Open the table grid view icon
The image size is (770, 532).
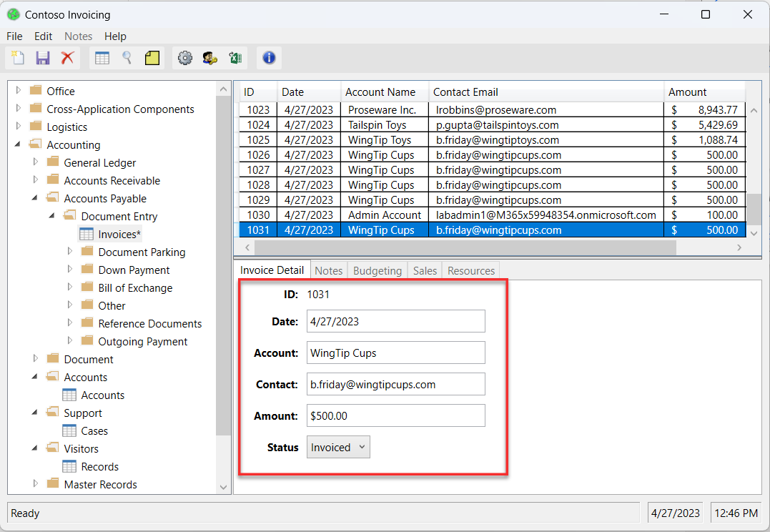point(102,59)
